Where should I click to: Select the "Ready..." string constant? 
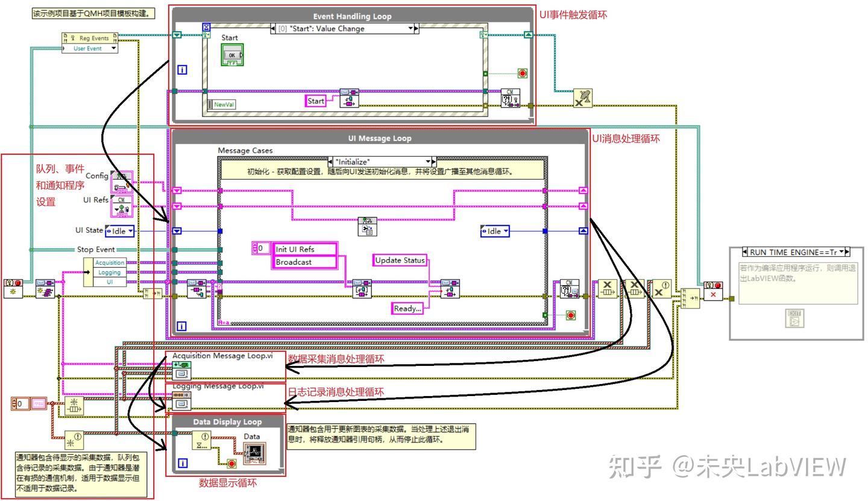coord(407,309)
